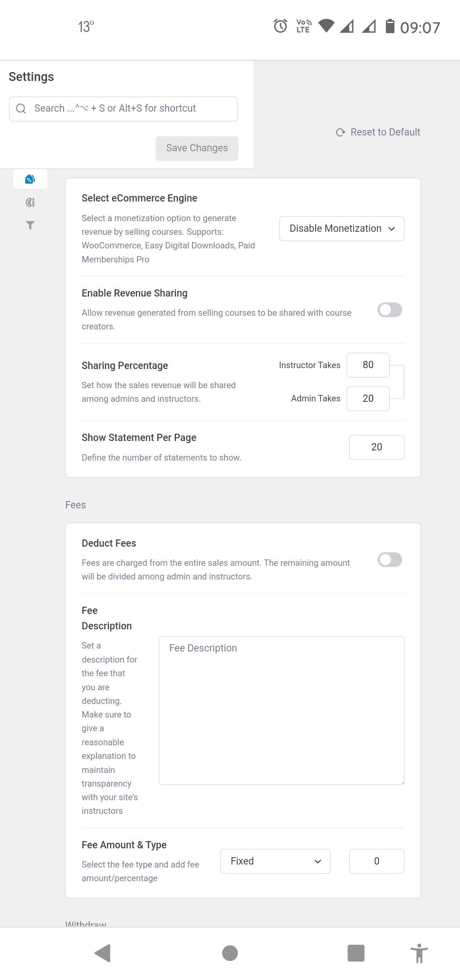Tap the Android back navigation button
This screenshot has width=460, height=980.
(x=103, y=953)
